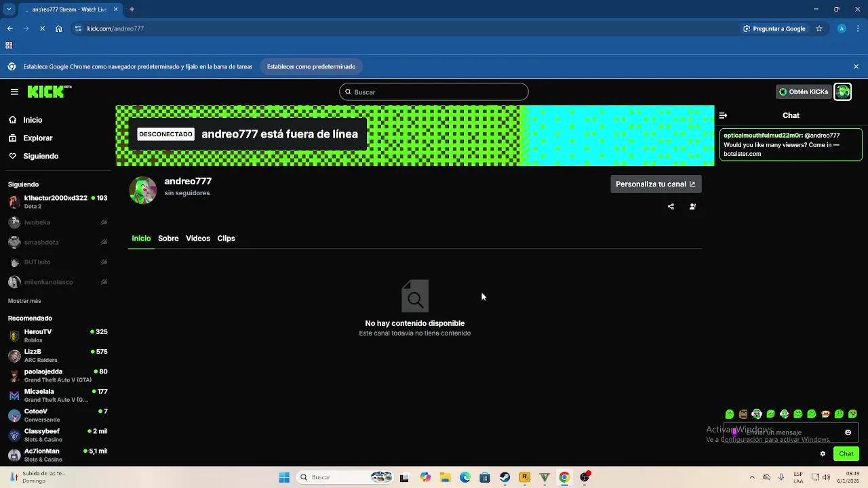
Task: Select the channel Inicio tab
Action: click(141, 239)
